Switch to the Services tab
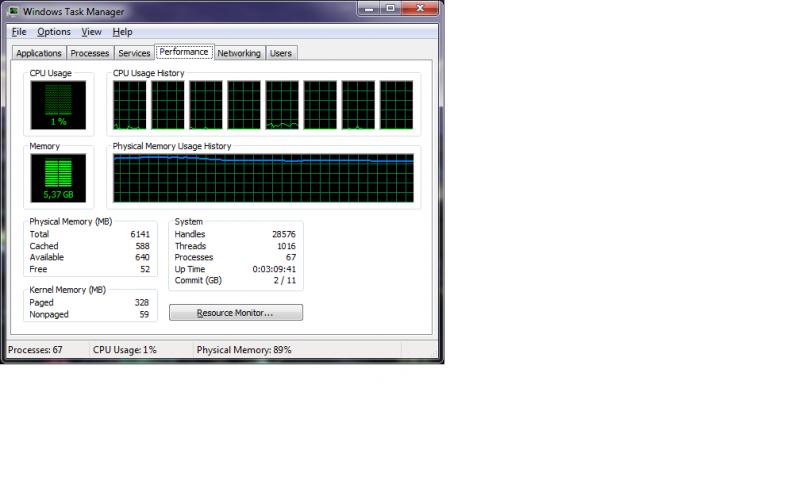Viewport: 800px width, 500px height. [x=134, y=53]
